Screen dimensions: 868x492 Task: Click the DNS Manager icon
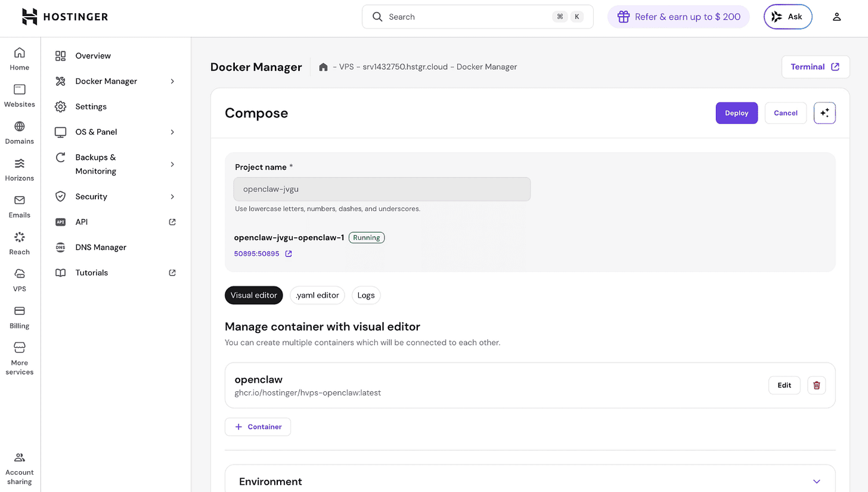(x=60, y=247)
